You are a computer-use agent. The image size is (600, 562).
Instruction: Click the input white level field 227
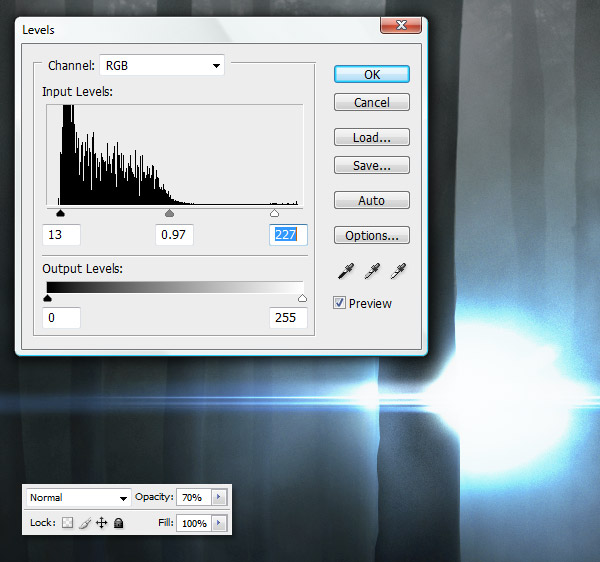(288, 235)
